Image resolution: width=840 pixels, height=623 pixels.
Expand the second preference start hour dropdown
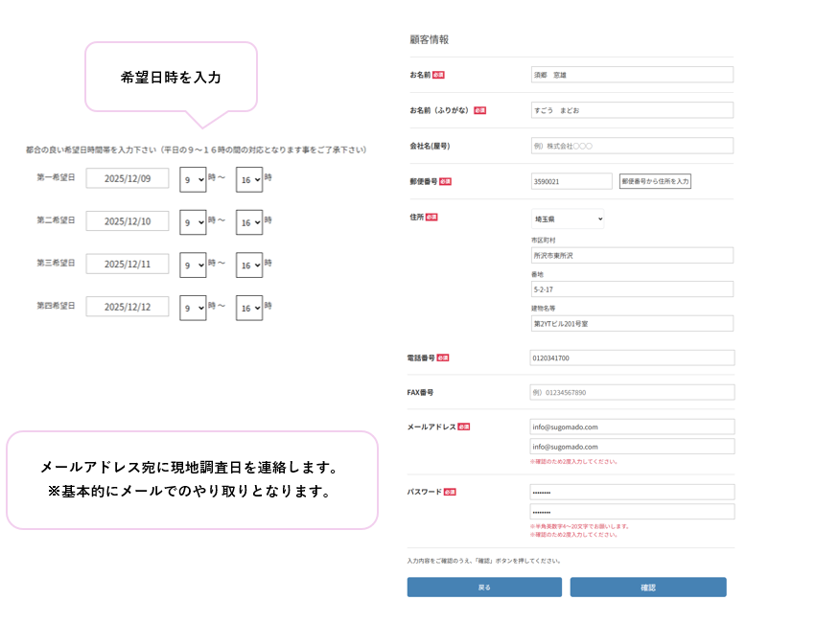193,221
